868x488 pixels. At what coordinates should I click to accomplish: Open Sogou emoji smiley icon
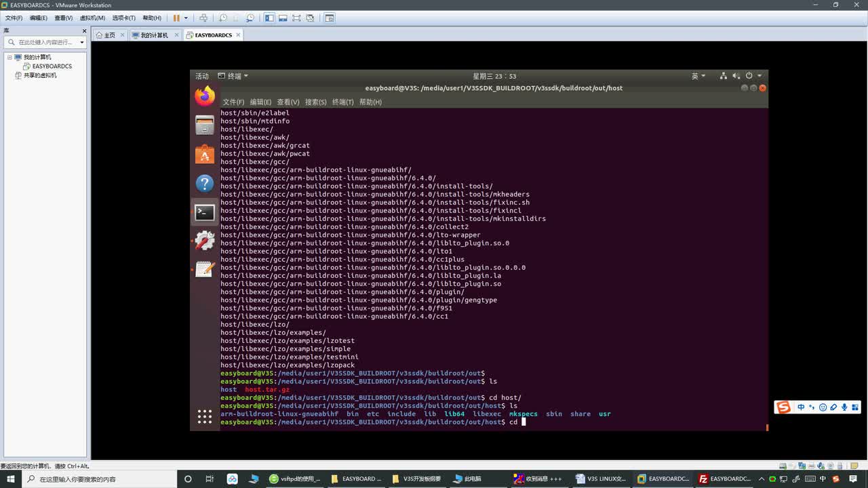click(x=823, y=407)
